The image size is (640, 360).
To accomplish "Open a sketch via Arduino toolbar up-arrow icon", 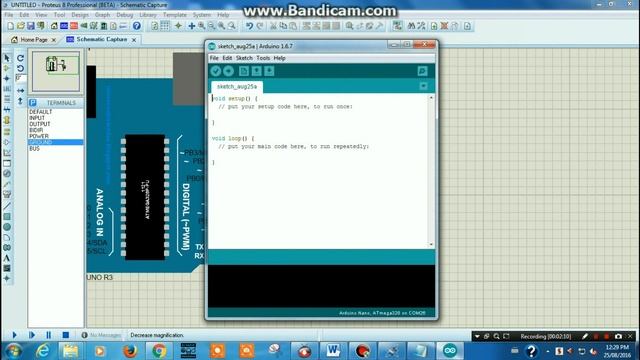I will click(x=256, y=71).
